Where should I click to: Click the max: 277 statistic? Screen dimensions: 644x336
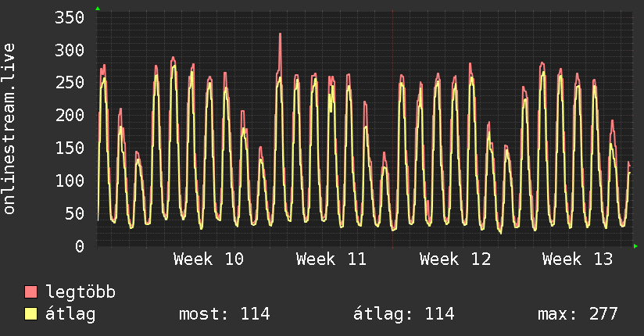(578, 314)
